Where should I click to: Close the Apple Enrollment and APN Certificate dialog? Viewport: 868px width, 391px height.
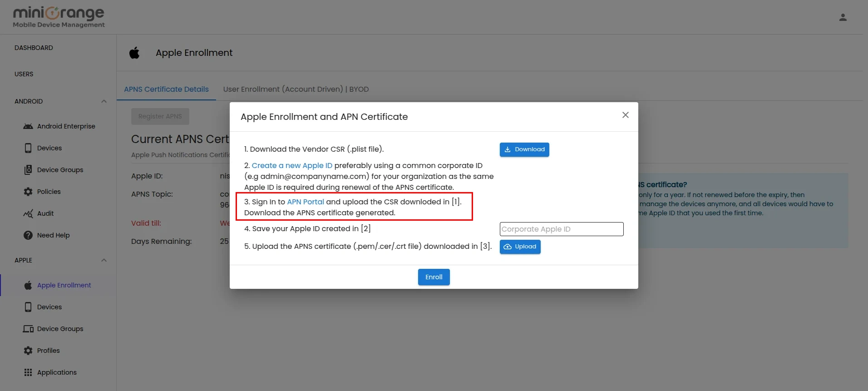click(626, 115)
